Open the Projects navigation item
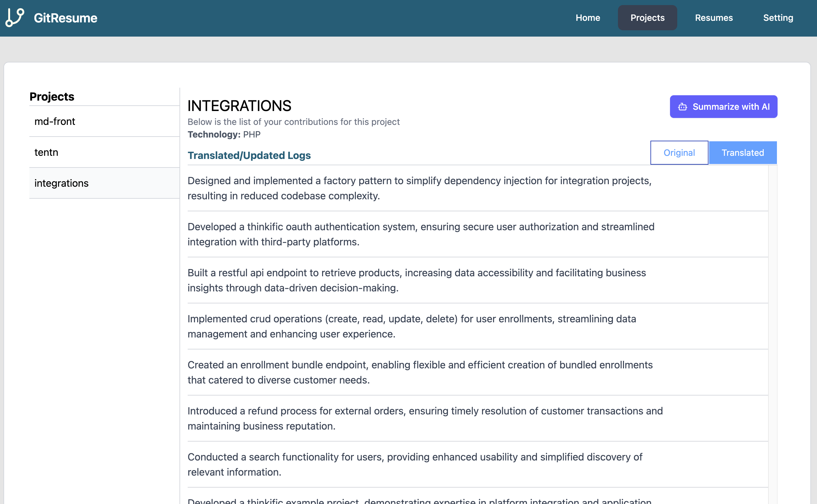Screen dimensions: 817x504 [647, 18]
